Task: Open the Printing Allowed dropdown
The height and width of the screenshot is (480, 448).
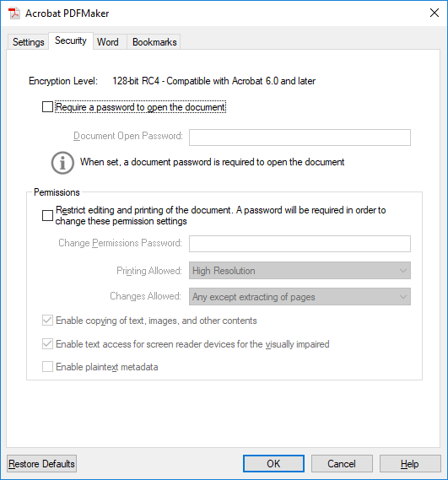Action: [300, 270]
